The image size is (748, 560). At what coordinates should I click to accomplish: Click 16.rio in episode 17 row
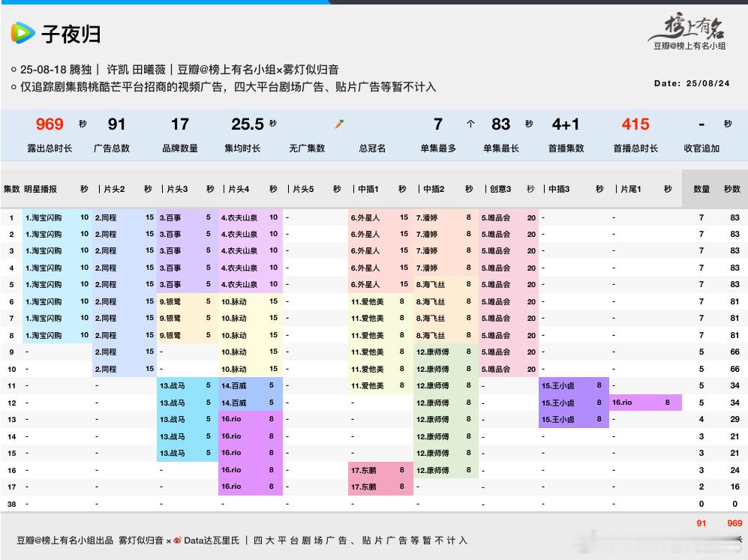(x=231, y=487)
